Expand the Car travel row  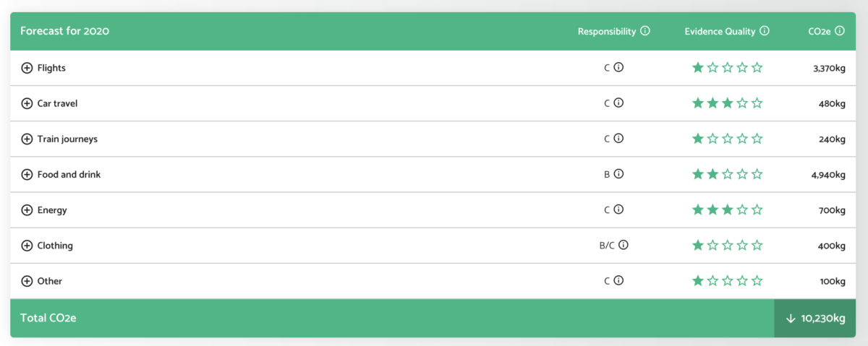(x=27, y=103)
